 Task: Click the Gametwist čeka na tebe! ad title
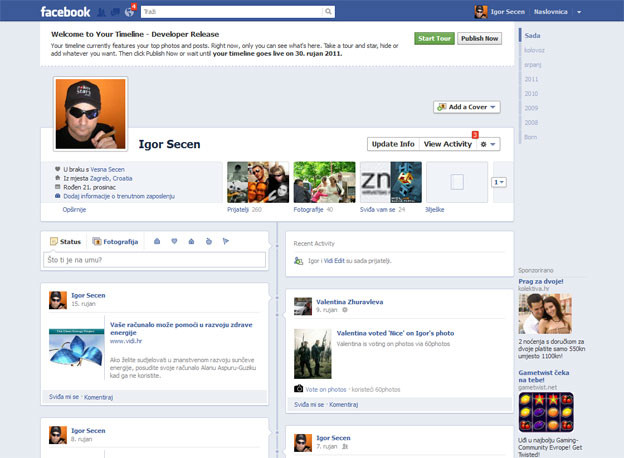pyautogui.click(x=544, y=376)
